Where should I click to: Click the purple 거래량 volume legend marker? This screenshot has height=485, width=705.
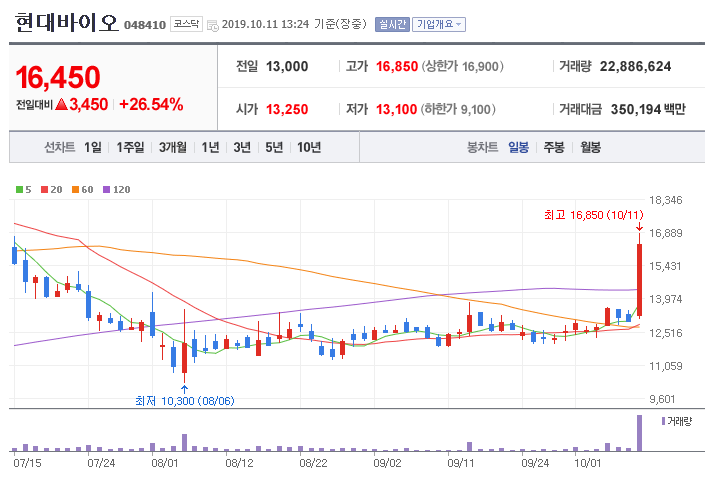click(x=663, y=421)
